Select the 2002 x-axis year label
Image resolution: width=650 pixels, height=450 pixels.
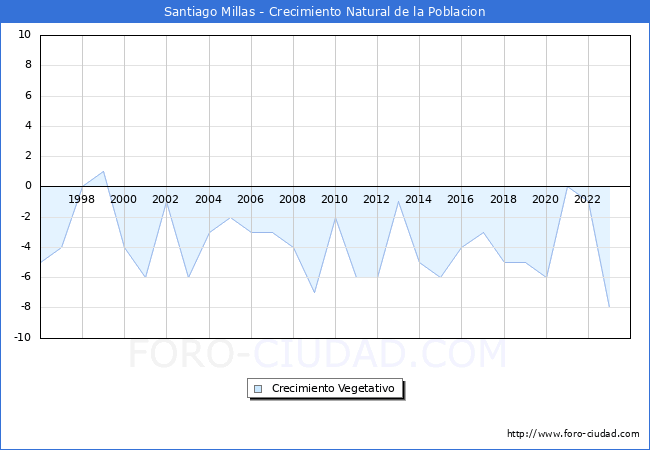[166, 199]
